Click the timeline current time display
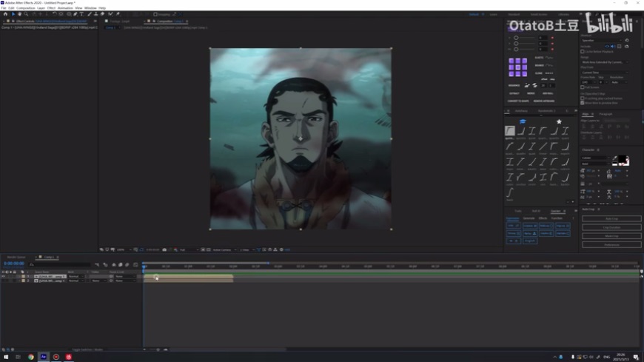The width and height of the screenshot is (644, 362). click(x=14, y=264)
